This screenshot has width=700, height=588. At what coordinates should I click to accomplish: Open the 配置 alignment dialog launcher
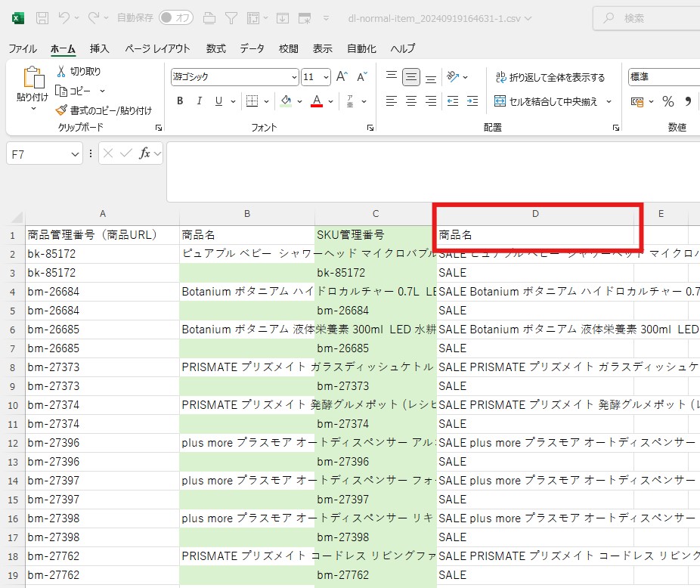pos(616,128)
